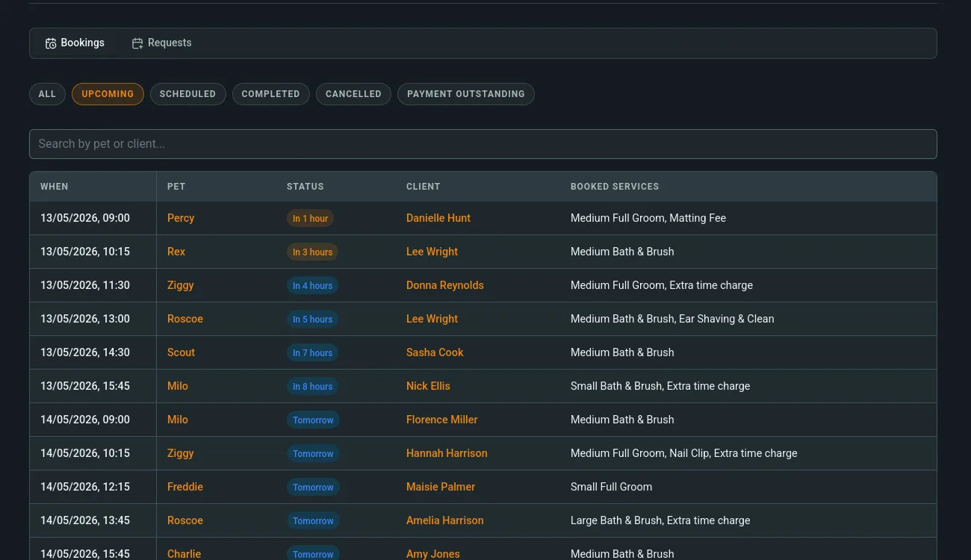Open Milo link in 14/05 09:00 row
Screen dimensions: 971x560
(178, 420)
